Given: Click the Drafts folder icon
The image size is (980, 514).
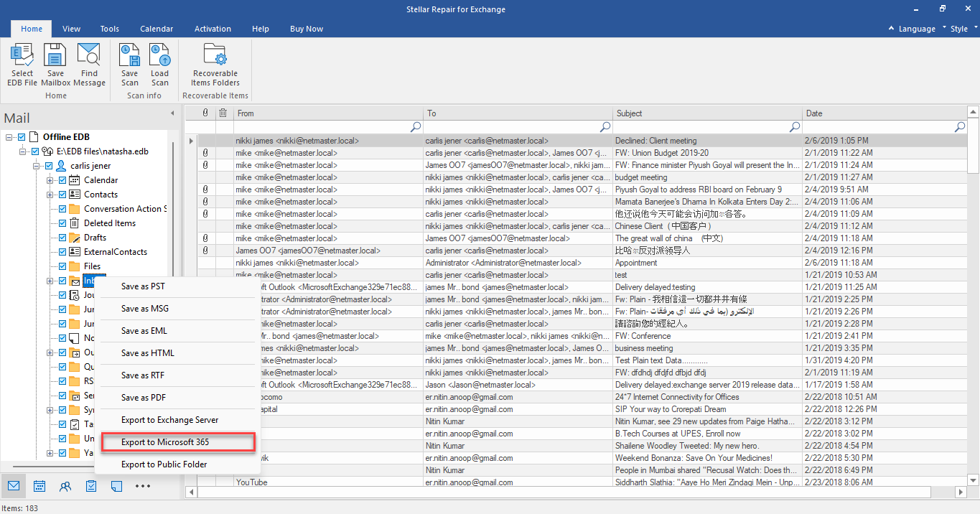Looking at the screenshot, I should [75, 238].
